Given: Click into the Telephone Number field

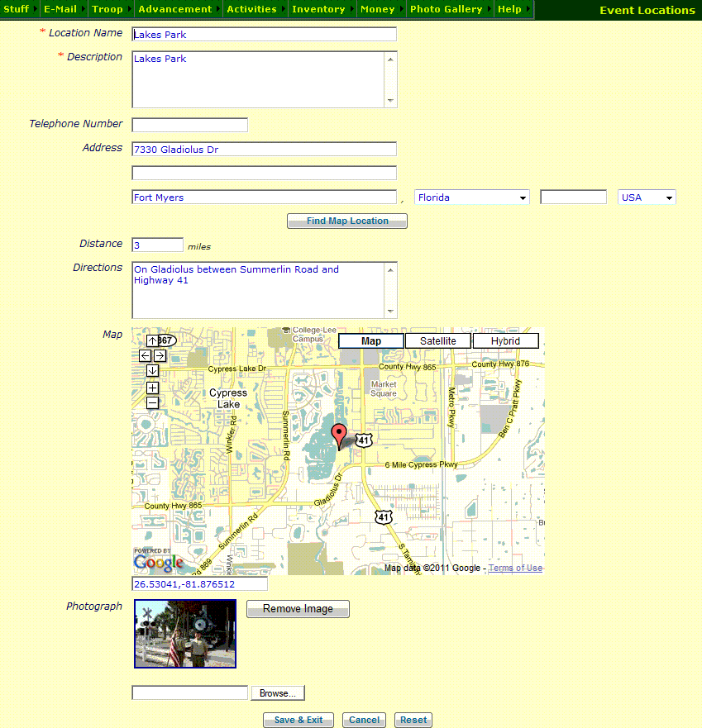Looking at the screenshot, I should click(190, 125).
